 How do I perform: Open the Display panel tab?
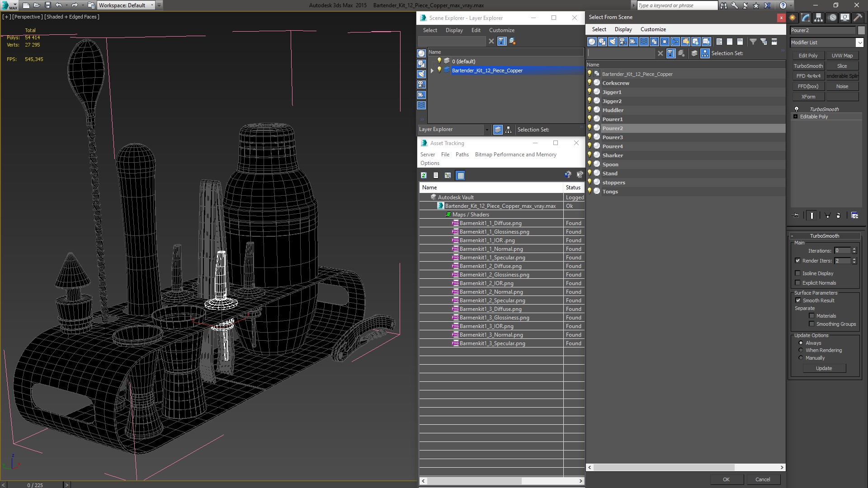[x=844, y=18]
